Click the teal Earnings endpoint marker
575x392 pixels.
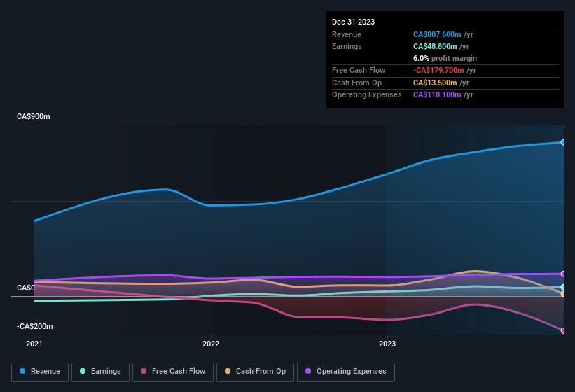[x=562, y=287]
